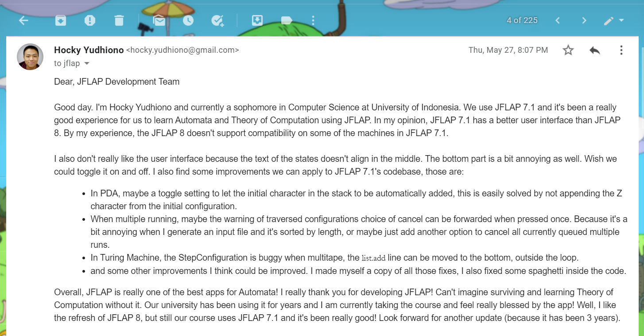Go to the newer conversation
Viewport: 644px width, 336px height.
(x=558, y=20)
